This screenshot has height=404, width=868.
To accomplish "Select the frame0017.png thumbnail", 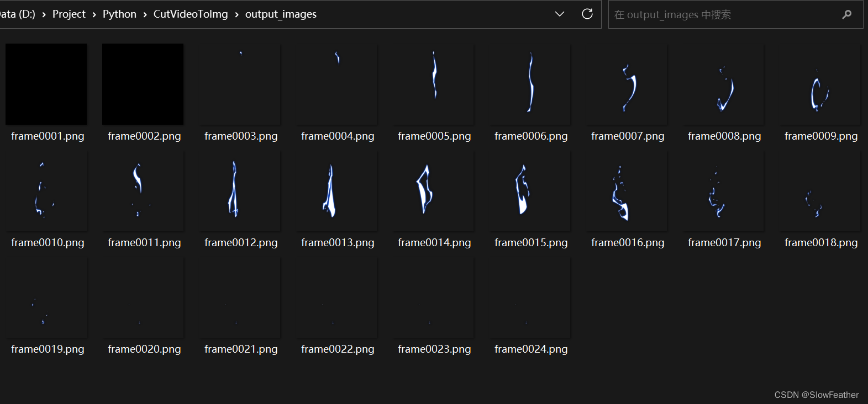I will click(723, 190).
